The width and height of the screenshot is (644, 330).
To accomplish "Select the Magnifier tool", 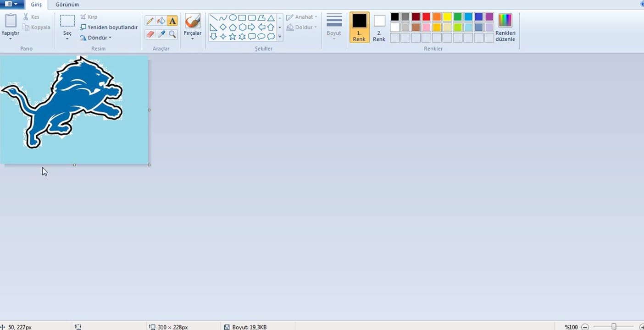I will pos(172,34).
